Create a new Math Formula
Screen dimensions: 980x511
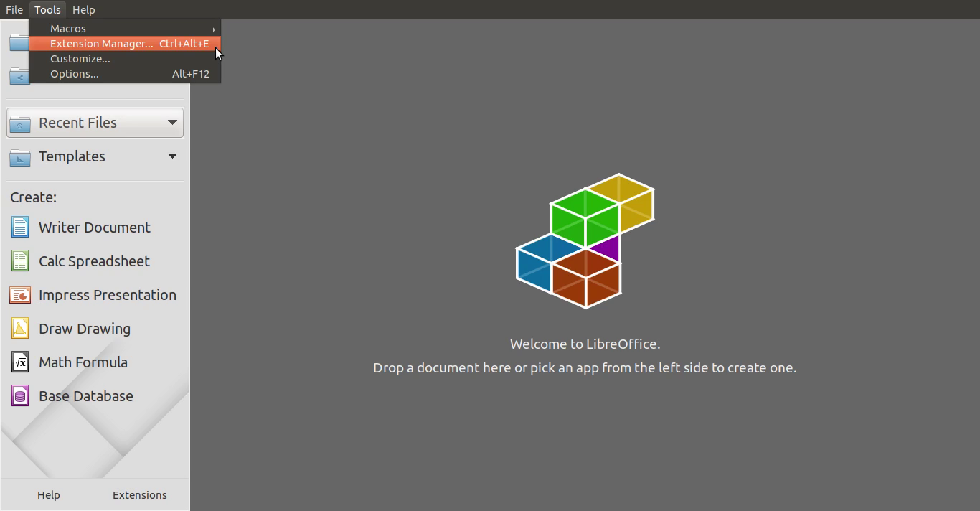[x=95, y=362]
